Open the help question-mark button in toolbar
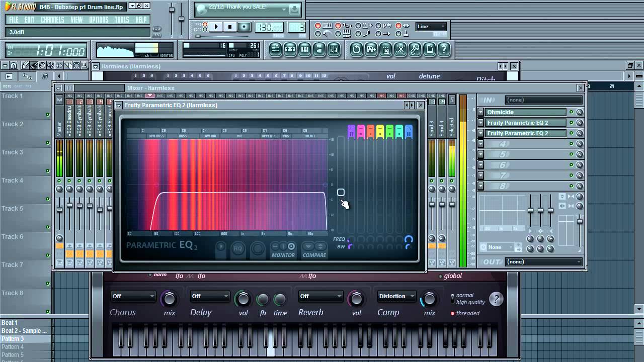 (x=444, y=49)
